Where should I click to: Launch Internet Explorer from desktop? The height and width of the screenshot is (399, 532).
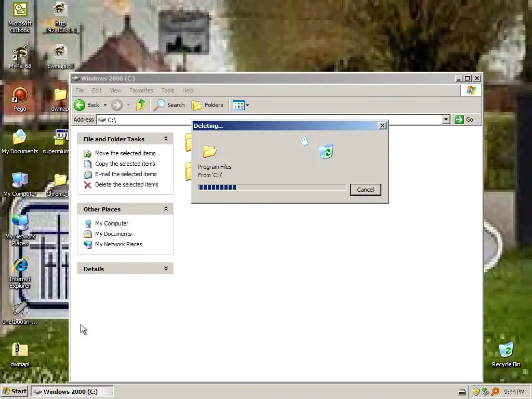click(x=20, y=273)
